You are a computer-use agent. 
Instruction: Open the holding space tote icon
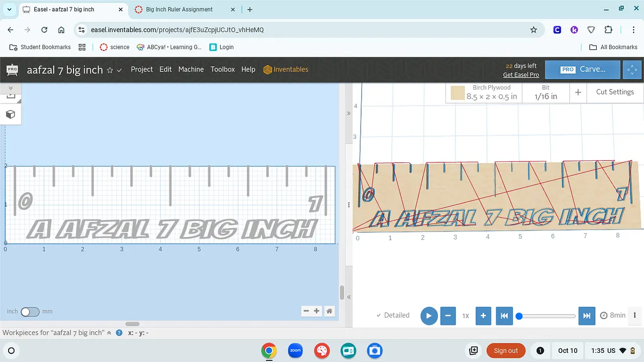pos(473,351)
